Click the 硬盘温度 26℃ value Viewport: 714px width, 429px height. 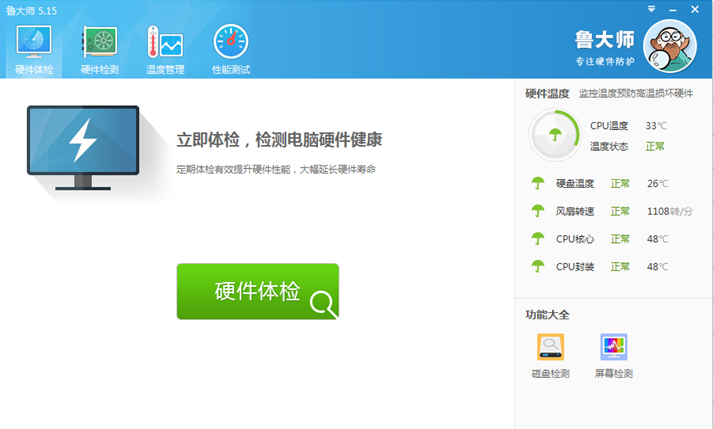[x=658, y=184]
